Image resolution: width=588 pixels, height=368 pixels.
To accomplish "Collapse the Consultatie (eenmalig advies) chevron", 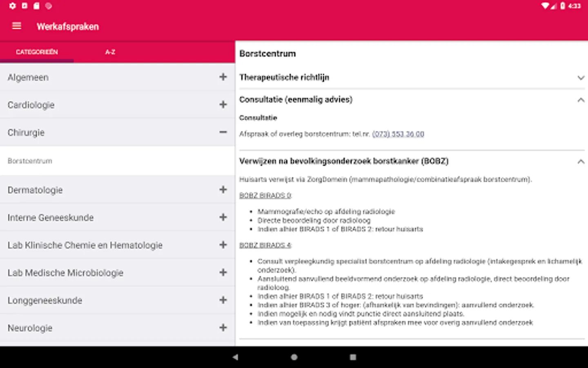I will click(x=581, y=100).
